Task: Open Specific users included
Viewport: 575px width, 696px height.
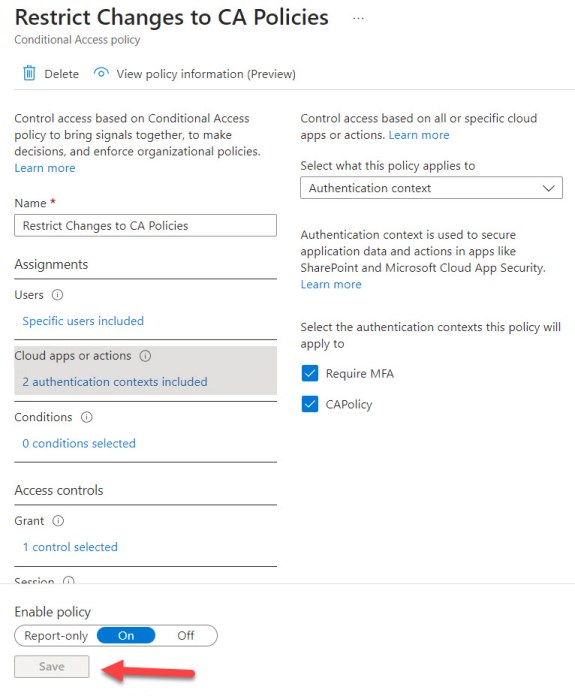Action: coord(83,321)
